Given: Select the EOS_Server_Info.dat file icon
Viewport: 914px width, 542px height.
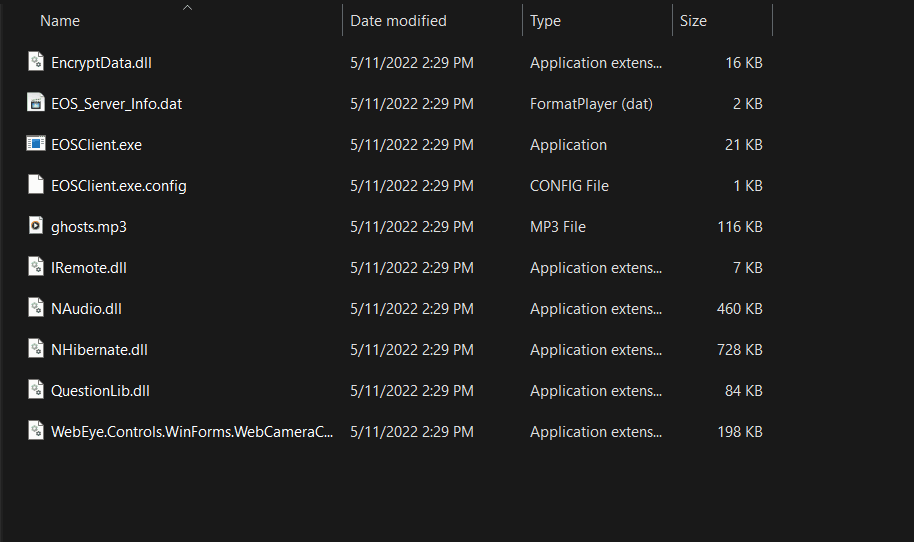Looking at the screenshot, I should coord(36,103).
